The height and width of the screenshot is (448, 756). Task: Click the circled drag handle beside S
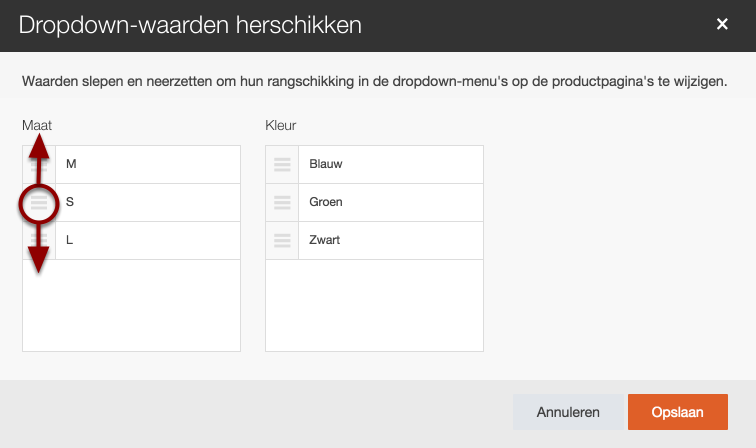pyautogui.click(x=39, y=203)
